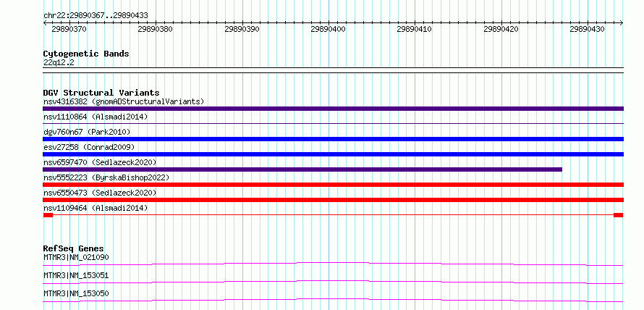
Task: Open the MTMR3|NM_021090 transcript label
Action: tap(76, 257)
